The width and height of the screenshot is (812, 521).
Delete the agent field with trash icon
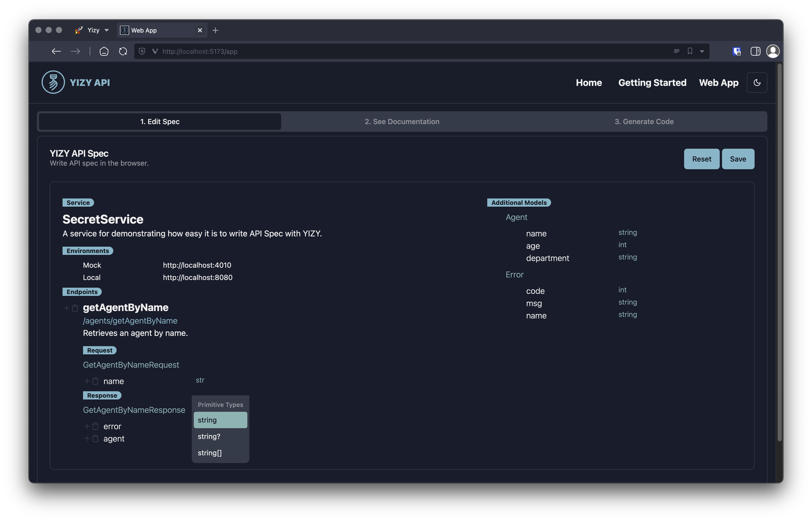96,438
